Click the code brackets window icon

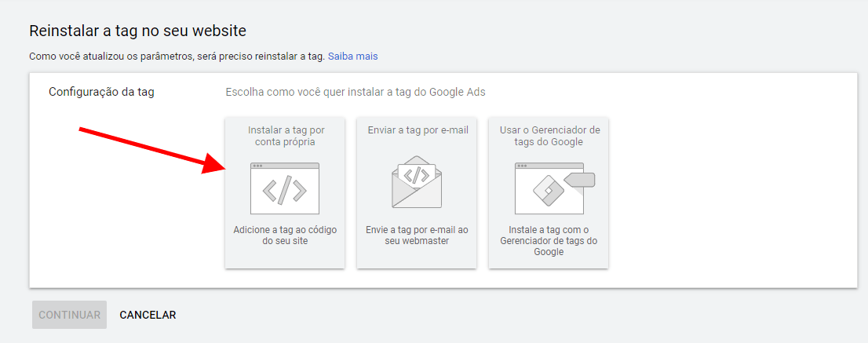284,190
